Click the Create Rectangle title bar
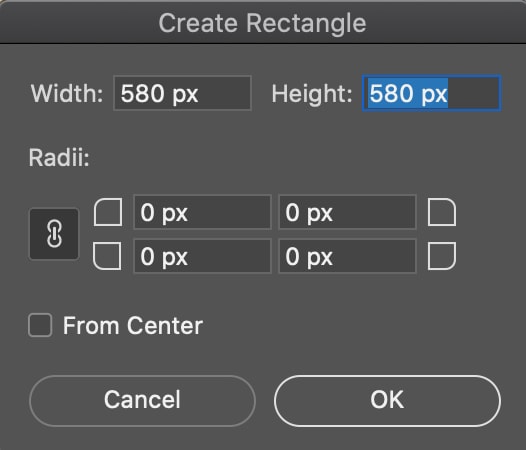The width and height of the screenshot is (526, 450). tap(263, 22)
